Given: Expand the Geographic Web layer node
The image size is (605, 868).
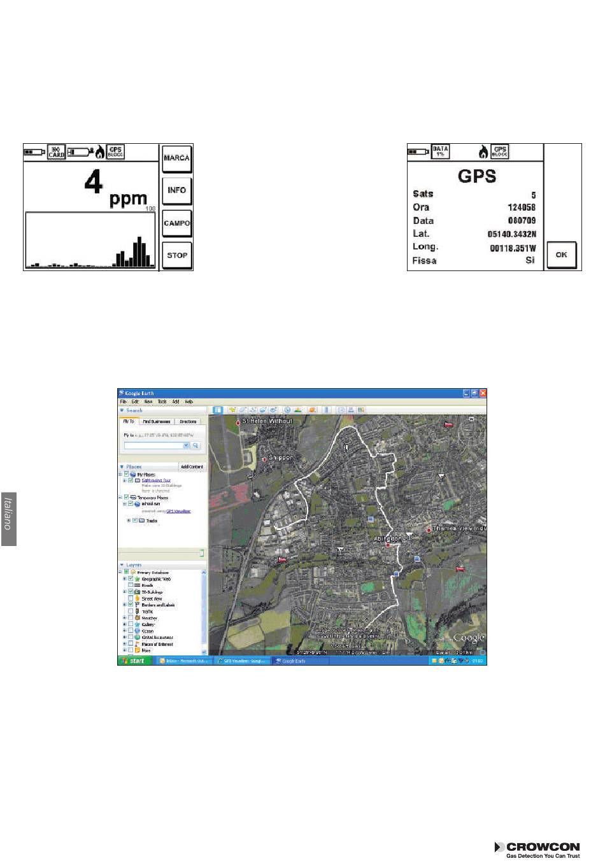Looking at the screenshot, I should (x=125, y=579).
